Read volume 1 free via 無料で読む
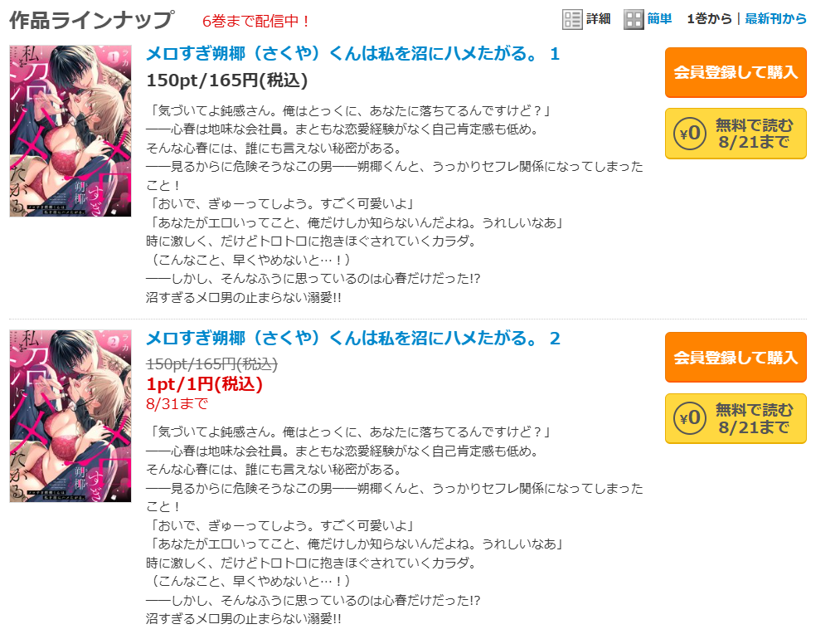 (736, 134)
